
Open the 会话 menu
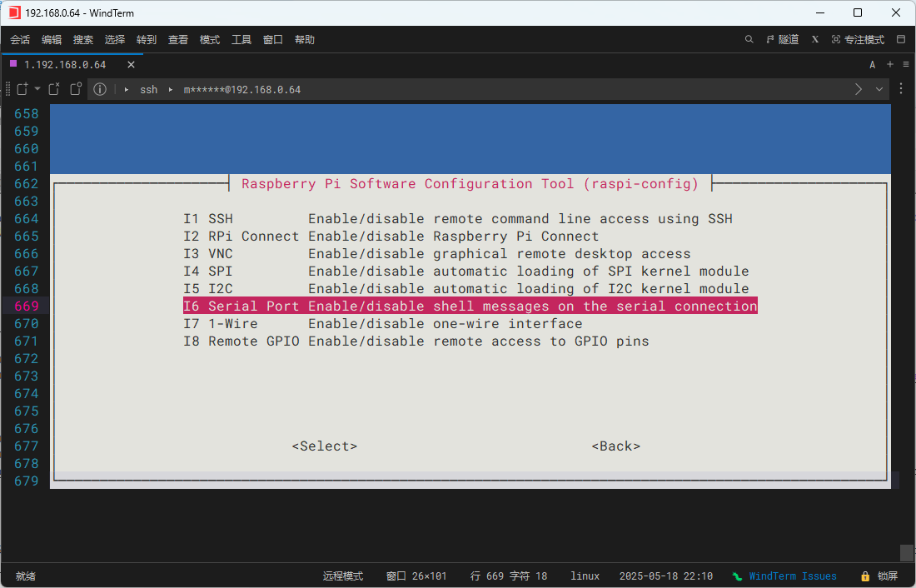(x=20, y=39)
